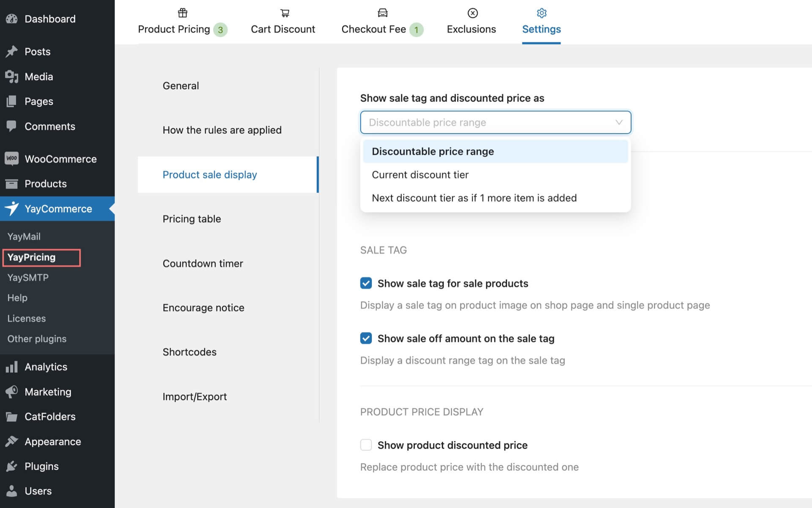Uncheck Show sale tag for sale products
This screenshot has height=508, width=812.
tap(366, 283)
